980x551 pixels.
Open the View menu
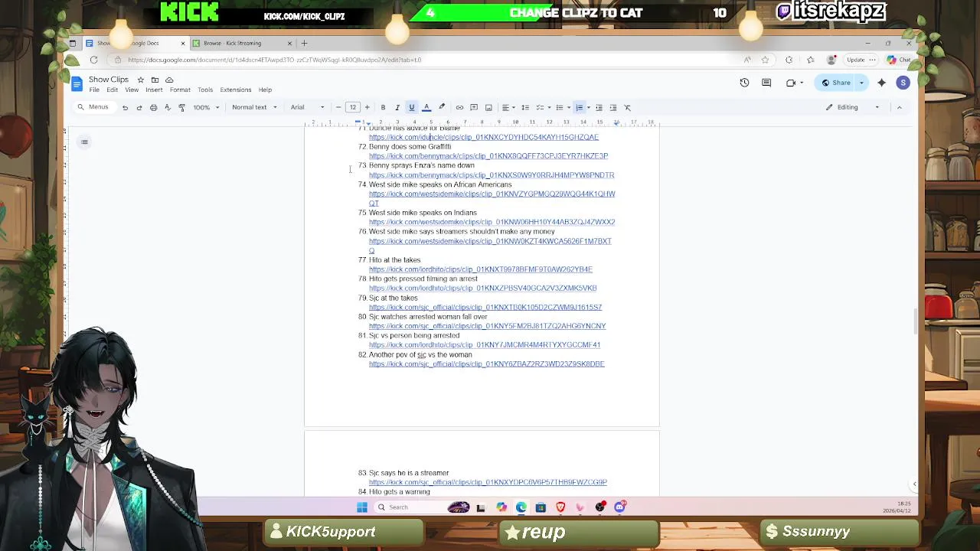[132, 90]
